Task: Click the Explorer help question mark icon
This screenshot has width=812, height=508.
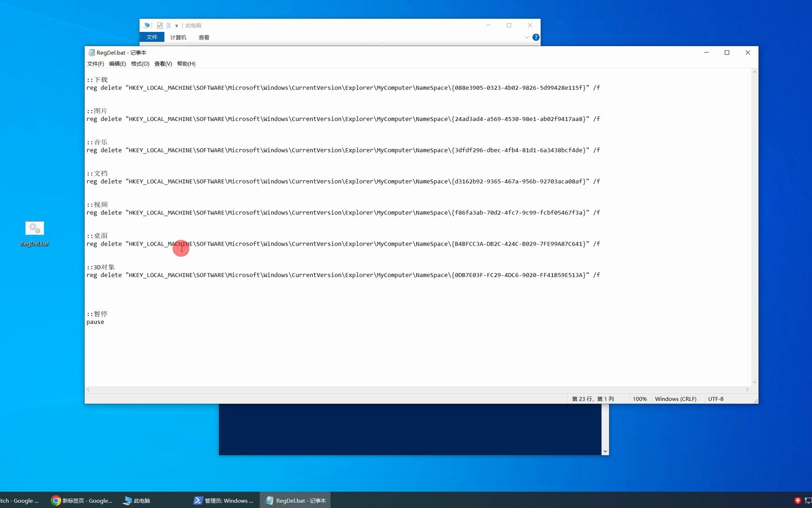Action: (536, 37)
